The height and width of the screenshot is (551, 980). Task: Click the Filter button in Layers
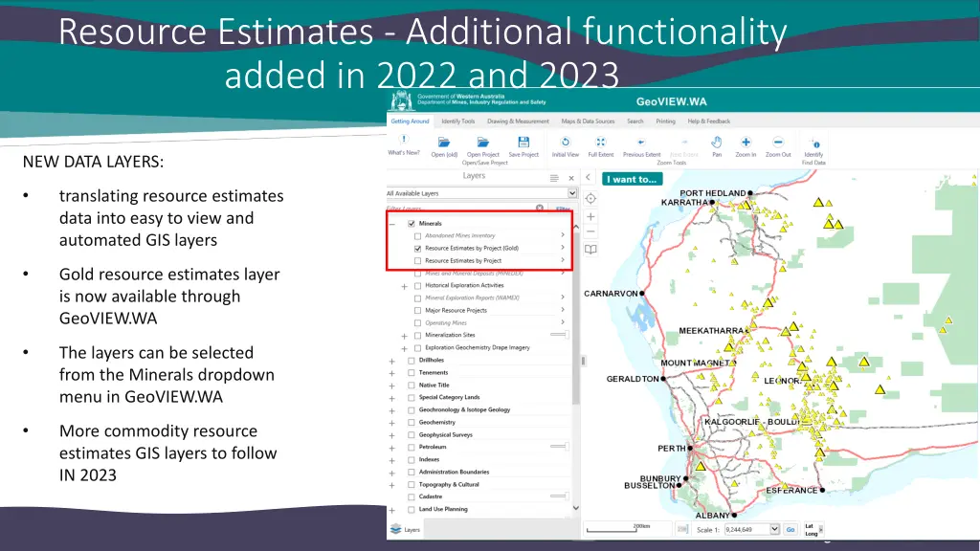[563, 208]
